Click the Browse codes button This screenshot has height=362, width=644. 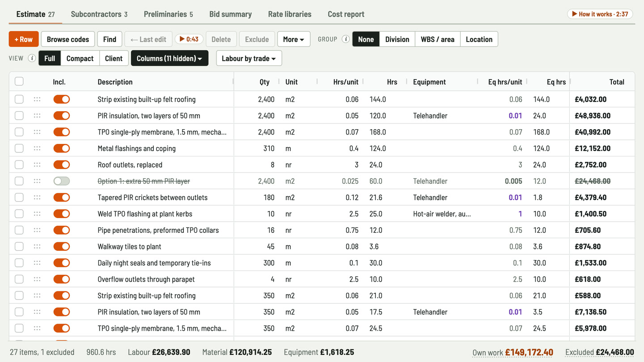click(68, 39)
